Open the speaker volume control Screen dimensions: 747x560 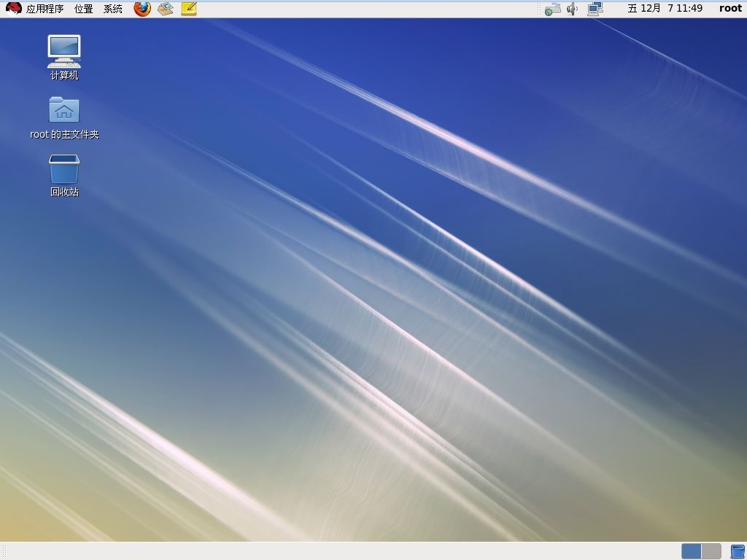pyautogui.click(x=572, y=9)
